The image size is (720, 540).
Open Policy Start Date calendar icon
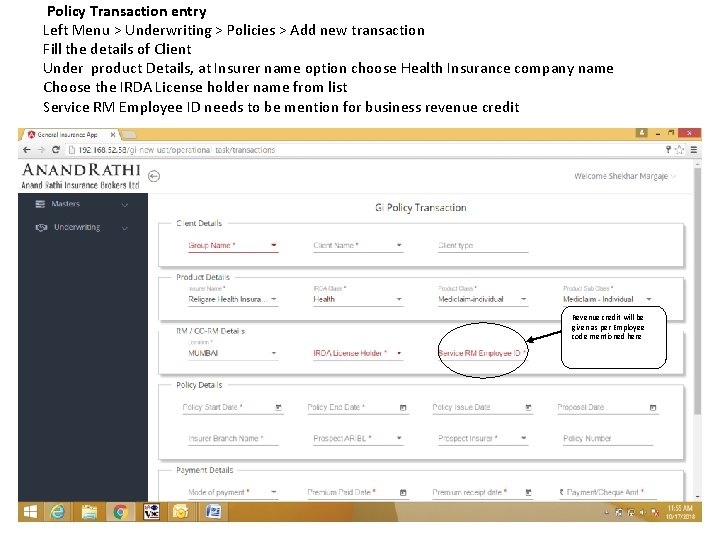278,407
